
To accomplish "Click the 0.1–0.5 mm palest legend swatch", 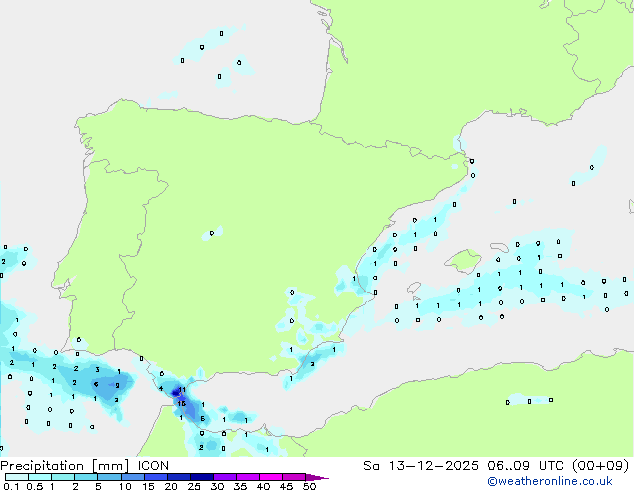I will click(x=17, y=477).
